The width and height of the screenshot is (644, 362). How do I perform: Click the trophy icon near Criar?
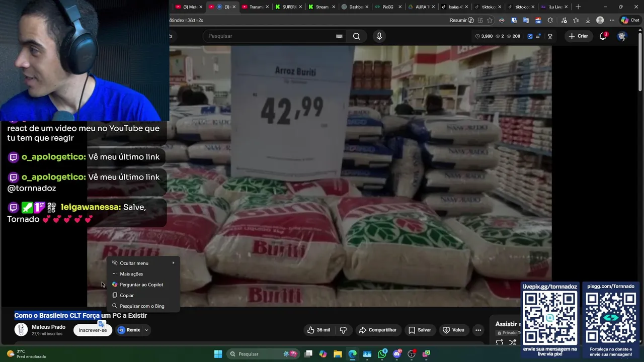pos(550,36)
